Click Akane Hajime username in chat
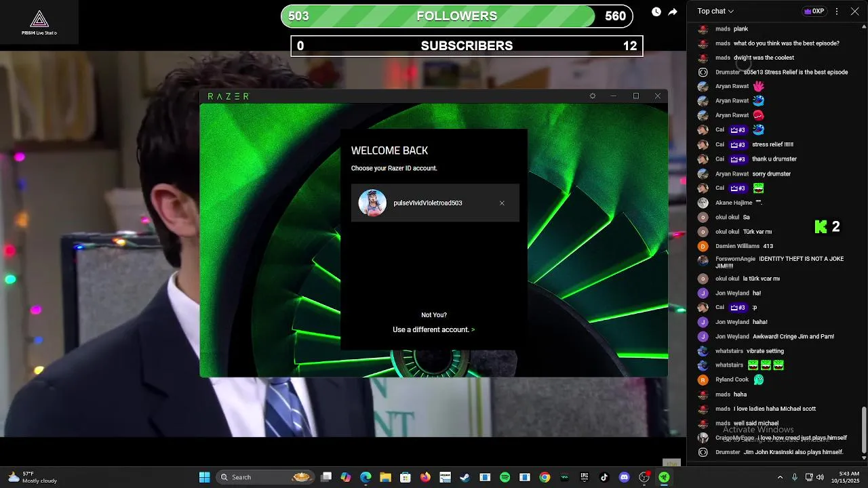 point(734,203)
